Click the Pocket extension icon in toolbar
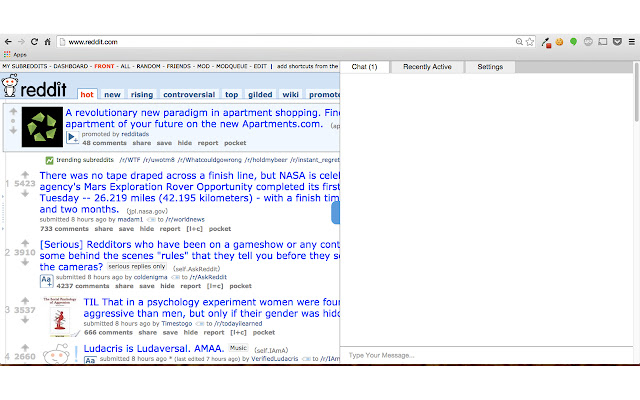The height and width of the screenshot is (400, 640). (x=617, y=41)
